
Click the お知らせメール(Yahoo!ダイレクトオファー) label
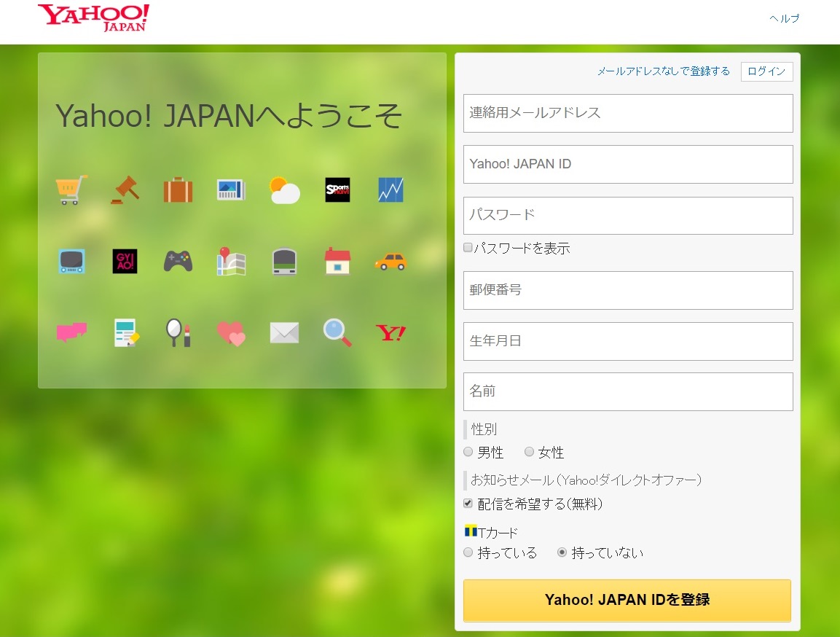586,480
